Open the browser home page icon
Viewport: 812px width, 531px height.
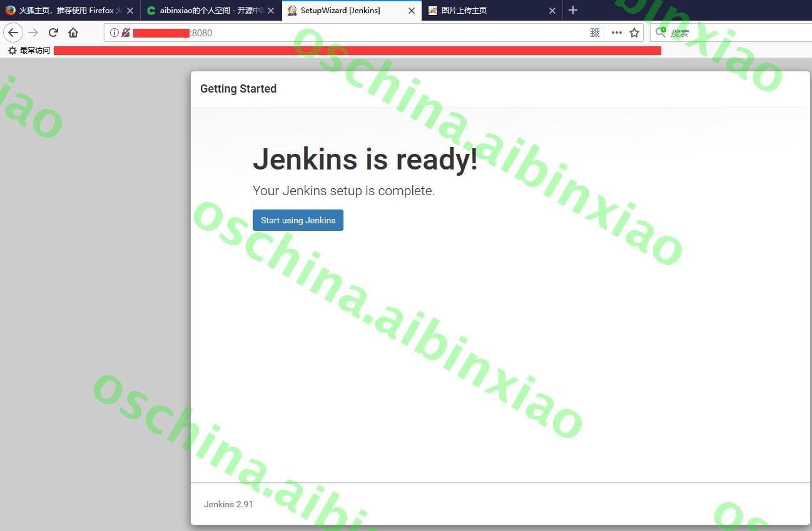73,33
